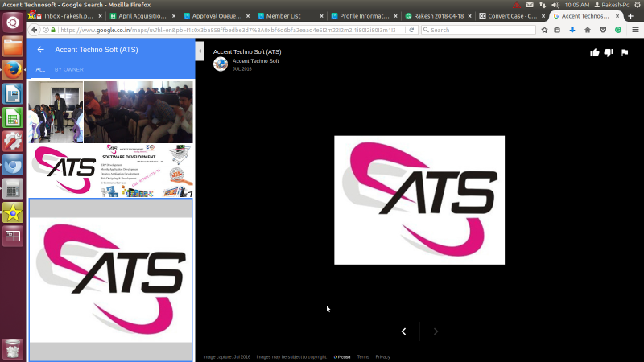Screen dimensions: 644x362
Task: Open Firefox hamburger menu
Action: pyautogui.click(x=633, y=30)
